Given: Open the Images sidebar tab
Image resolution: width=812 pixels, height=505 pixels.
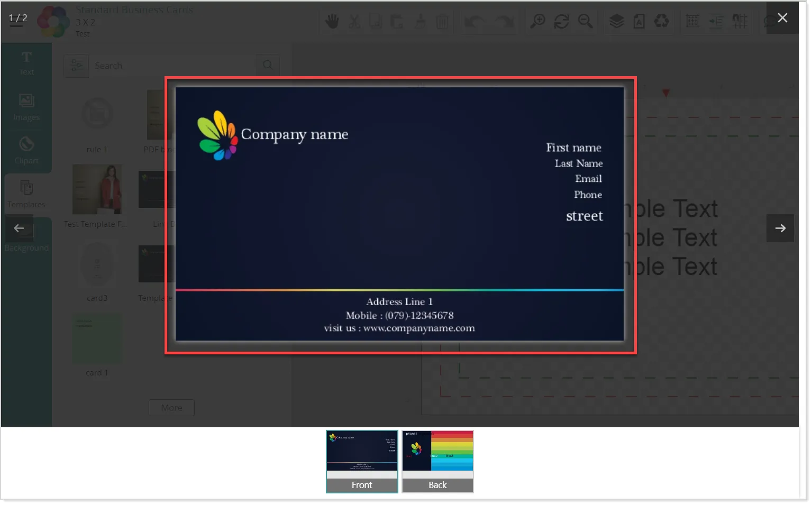Looking at the screenshot, I should [26, 108].
